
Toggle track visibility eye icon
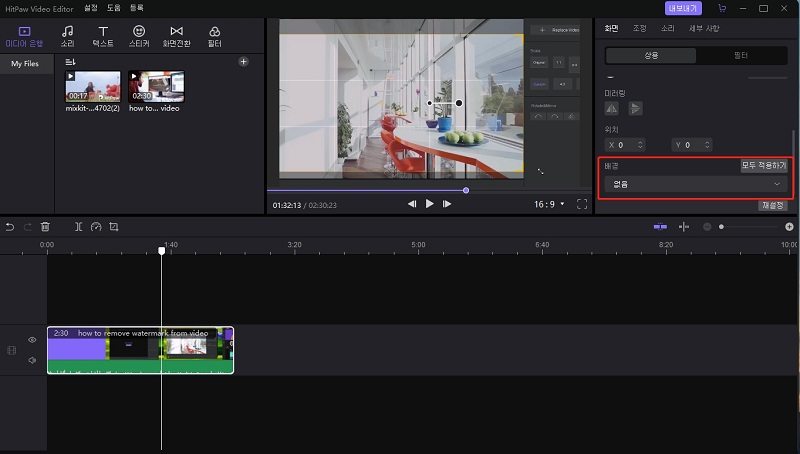(x=32, y=340)
